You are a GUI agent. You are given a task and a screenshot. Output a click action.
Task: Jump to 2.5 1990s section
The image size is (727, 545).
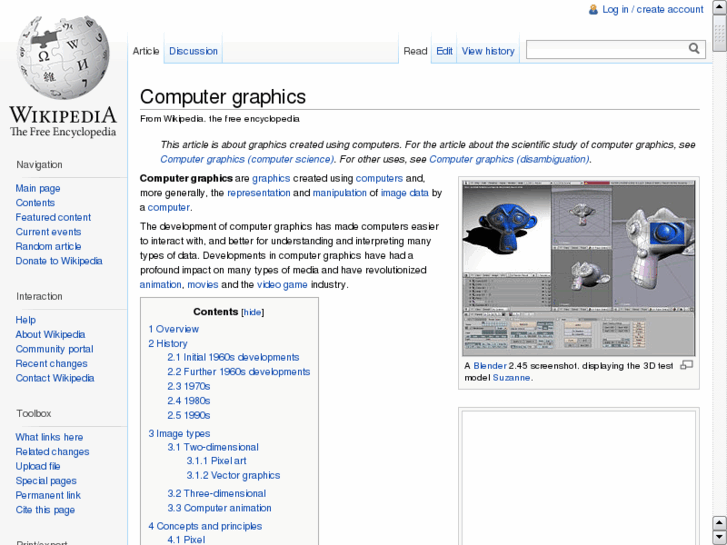click(189, 415)
